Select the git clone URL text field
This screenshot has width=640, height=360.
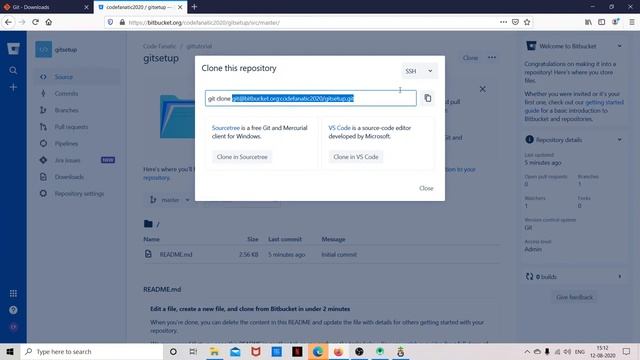pos(311,98)
